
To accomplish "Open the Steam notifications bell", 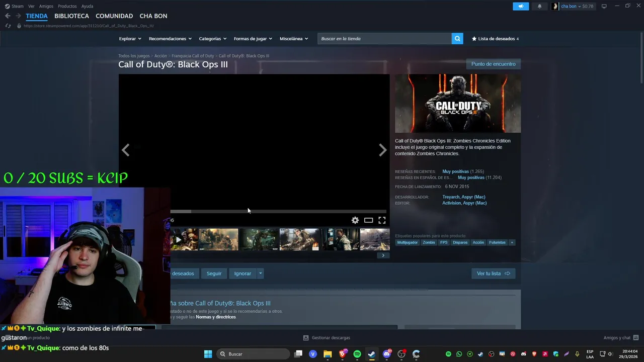I will coord(540,7).
